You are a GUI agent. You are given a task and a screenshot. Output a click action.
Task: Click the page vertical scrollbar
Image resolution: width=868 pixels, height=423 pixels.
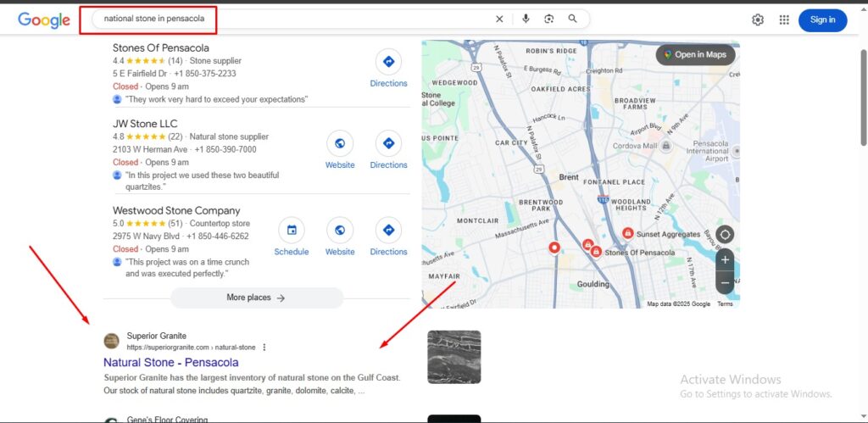863,100
